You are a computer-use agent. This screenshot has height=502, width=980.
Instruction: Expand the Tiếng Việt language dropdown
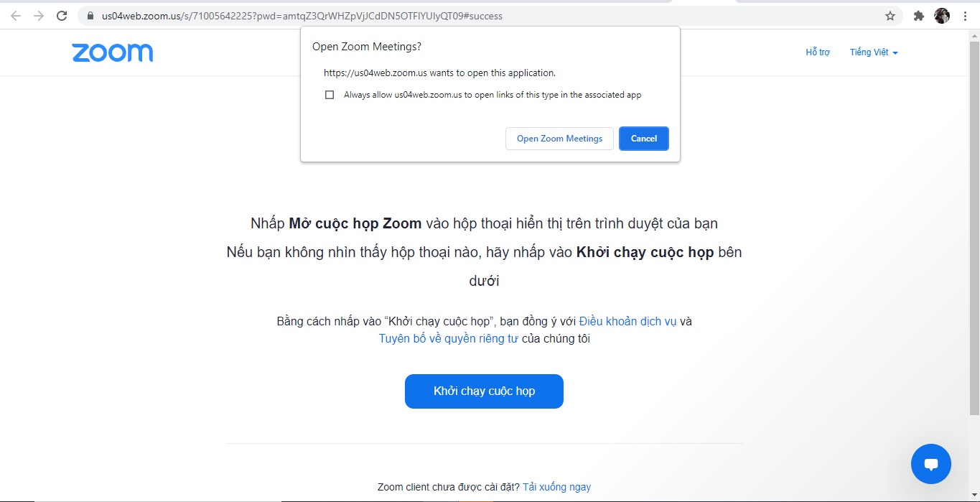[874, 52]
